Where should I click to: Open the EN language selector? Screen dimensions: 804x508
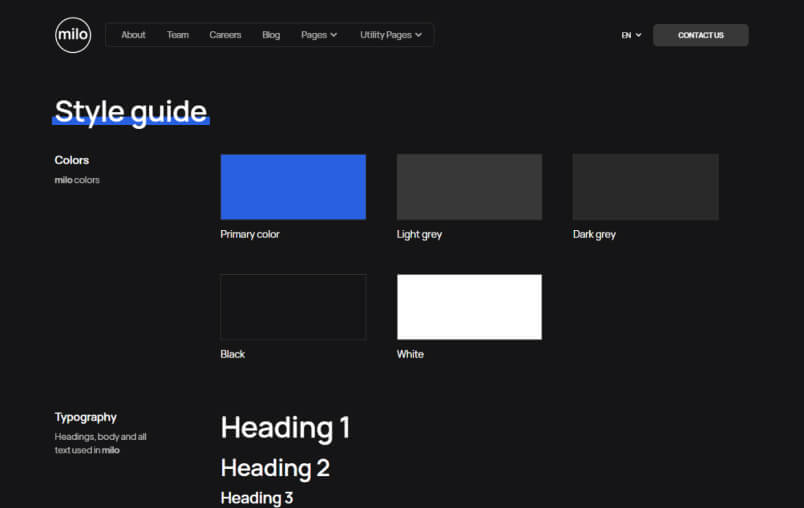[x=631, y=35]
